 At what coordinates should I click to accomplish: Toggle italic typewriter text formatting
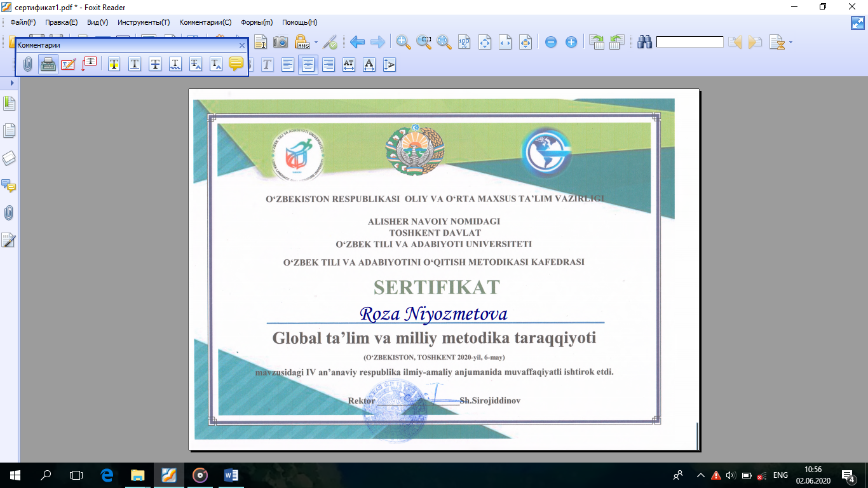267,64
